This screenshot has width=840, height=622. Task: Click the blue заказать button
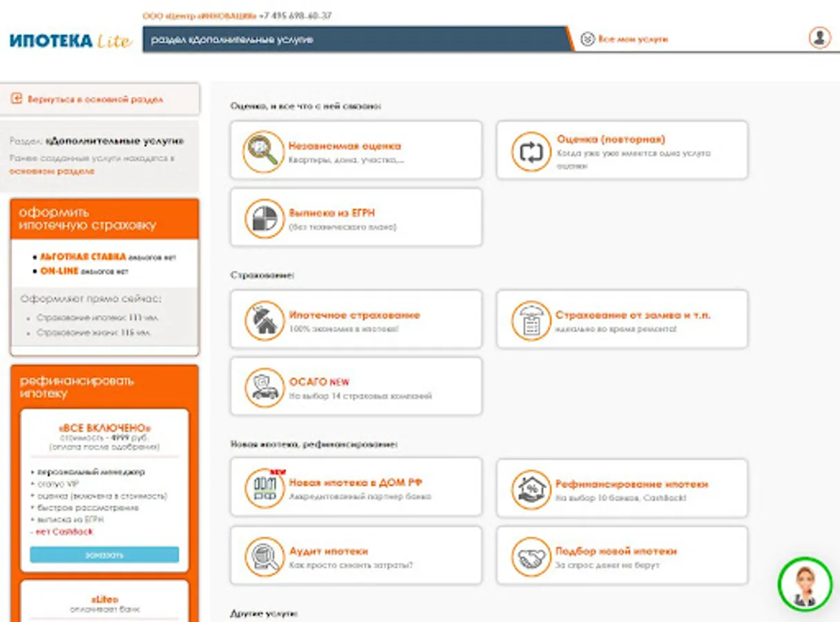click(104, 555)
